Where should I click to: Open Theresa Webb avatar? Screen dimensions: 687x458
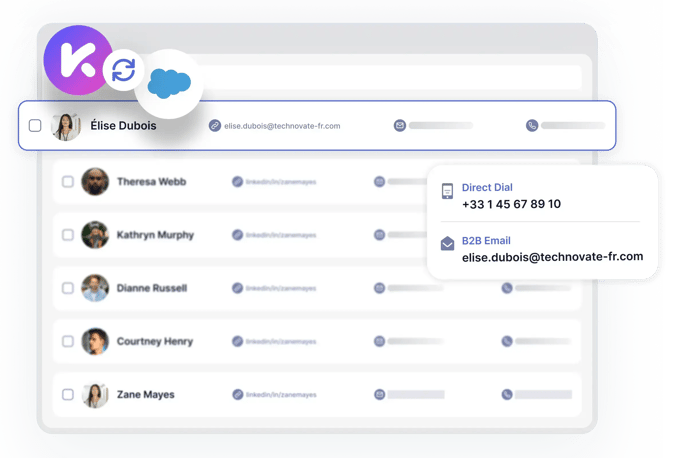(95, 181)
